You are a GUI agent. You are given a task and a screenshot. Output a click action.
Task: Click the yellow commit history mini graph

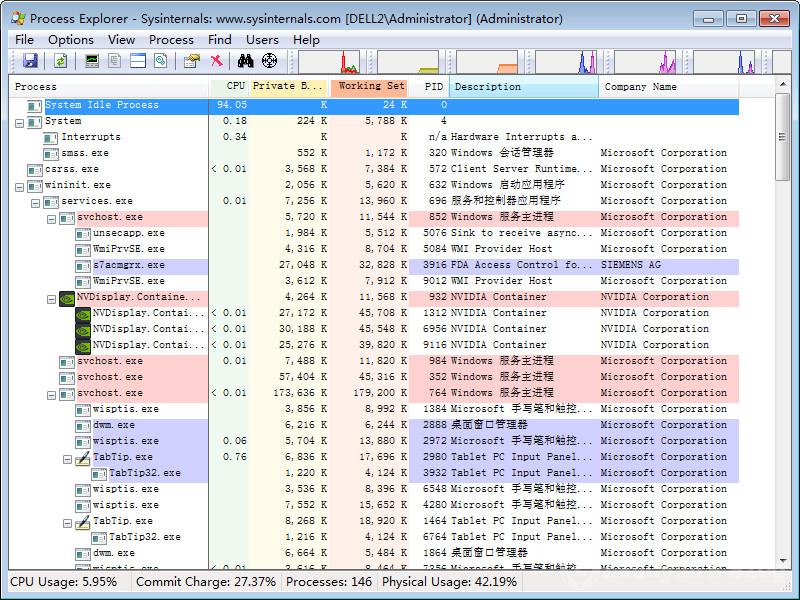point(408,62)
